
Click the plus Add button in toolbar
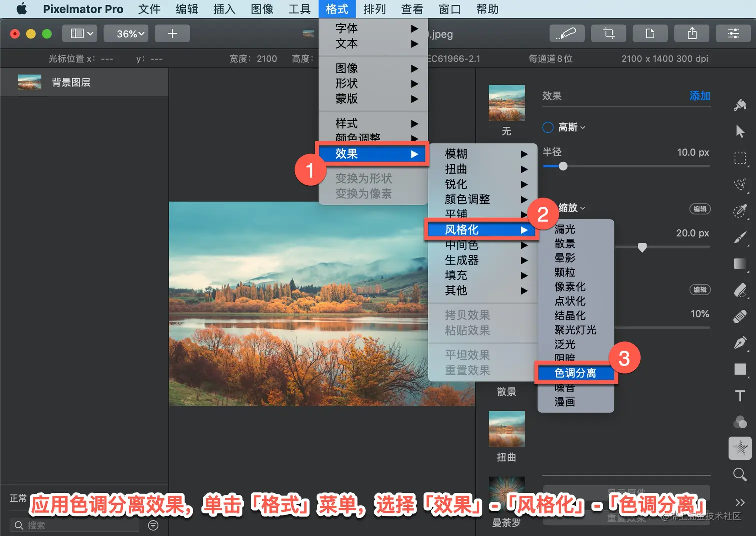click(x=172, y=33)
